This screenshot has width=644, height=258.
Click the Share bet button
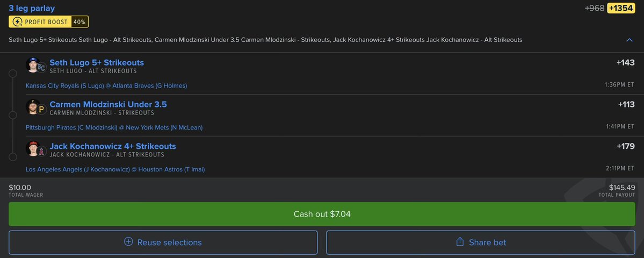pos(481,242)
